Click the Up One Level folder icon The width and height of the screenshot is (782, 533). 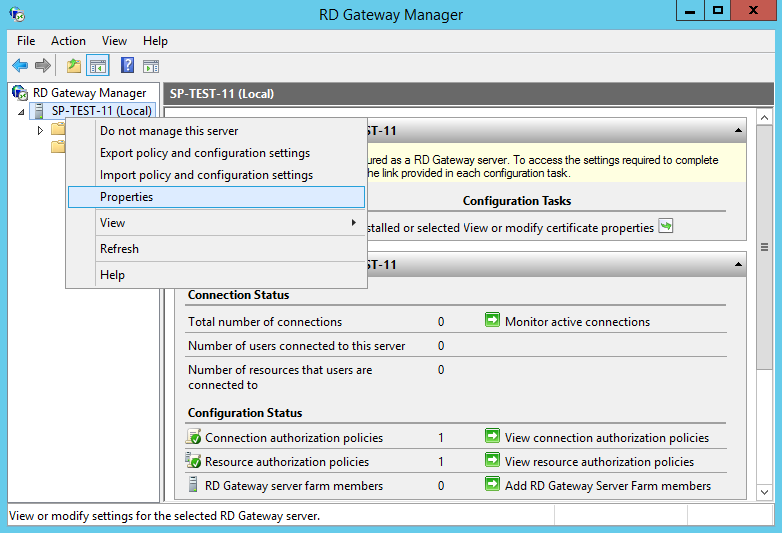[x=74, y=66]
